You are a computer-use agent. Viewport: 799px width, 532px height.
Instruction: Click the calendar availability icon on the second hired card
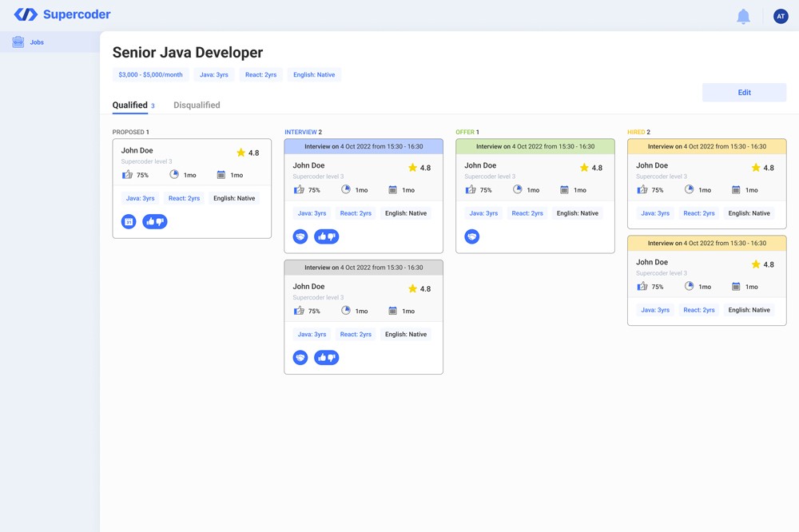(736, 286)
